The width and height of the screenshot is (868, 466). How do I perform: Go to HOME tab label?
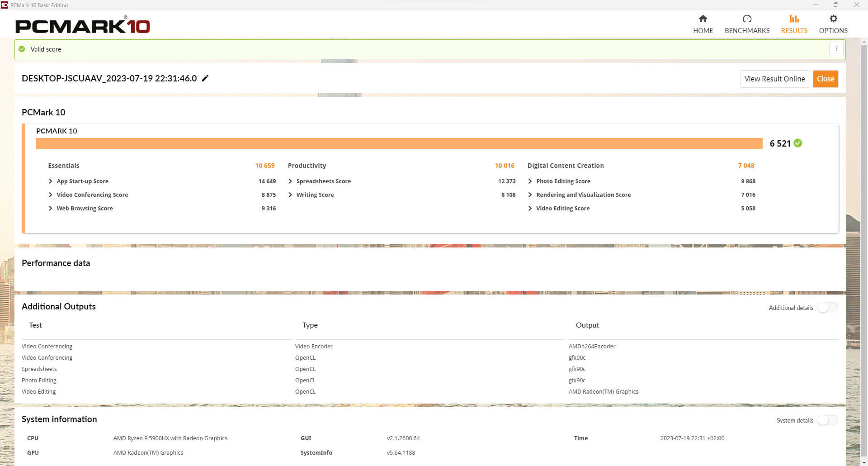click(703, 30)
